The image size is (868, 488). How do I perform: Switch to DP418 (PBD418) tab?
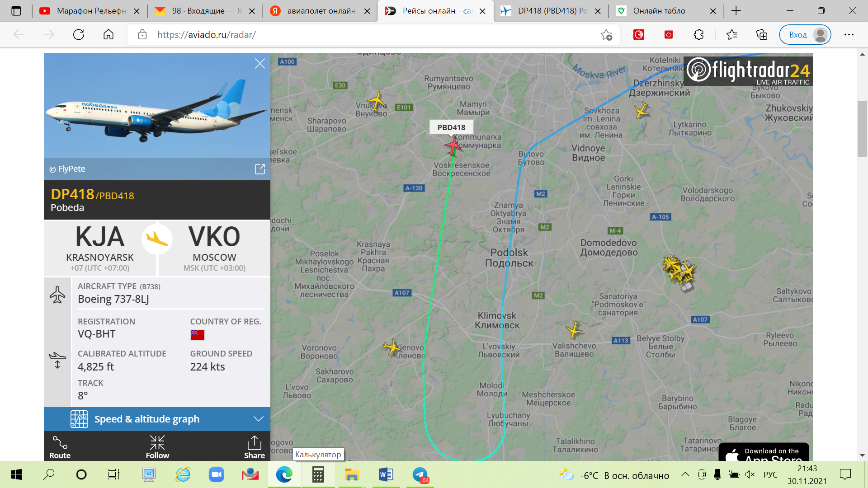click(551, 11)
